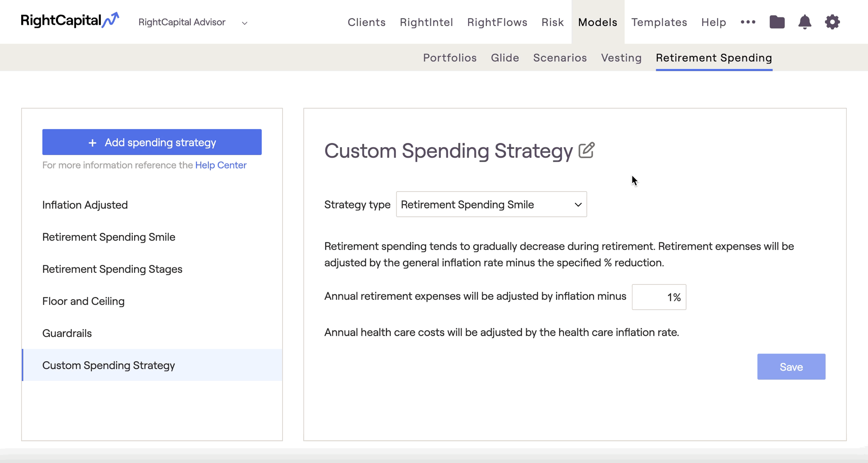This screenshot has height=463, width=868.
Task: Open notifications bell icon
Action: click(805, 22)
